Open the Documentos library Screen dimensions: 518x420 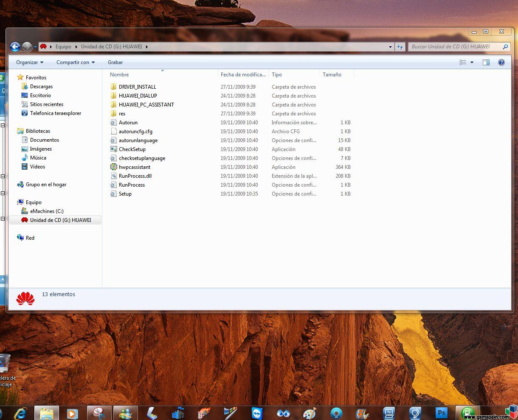click(44, 140)
